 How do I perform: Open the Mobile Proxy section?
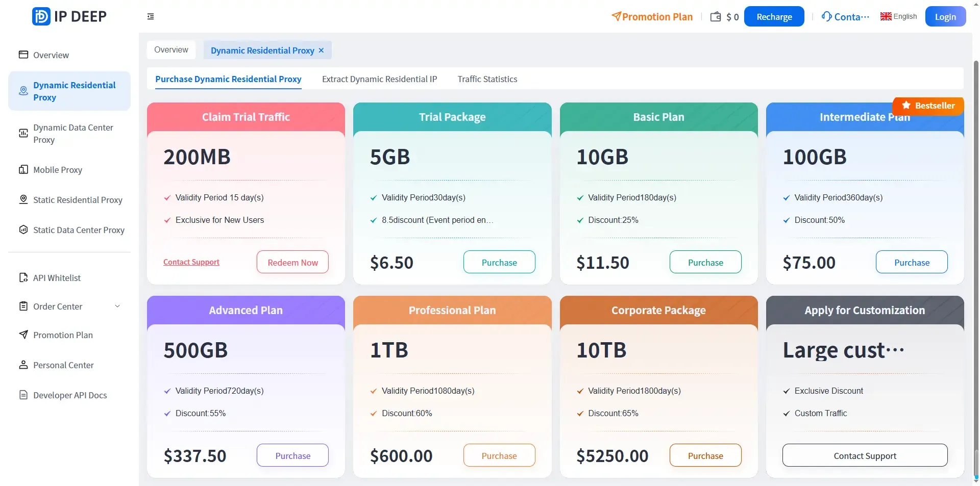point(57,170)
